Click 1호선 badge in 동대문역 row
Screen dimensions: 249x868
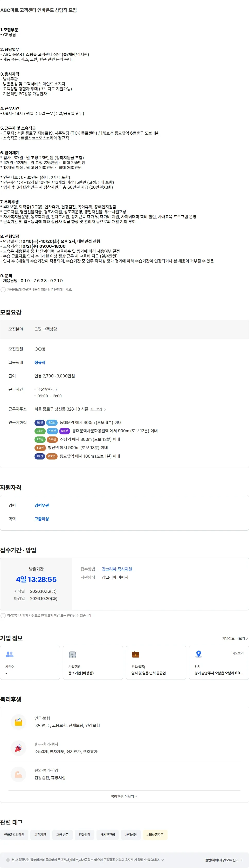(x=40, y=422)
